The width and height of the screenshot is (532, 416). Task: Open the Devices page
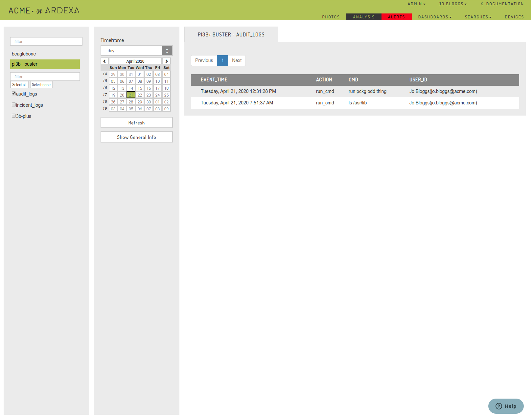[x=514, y=17]
